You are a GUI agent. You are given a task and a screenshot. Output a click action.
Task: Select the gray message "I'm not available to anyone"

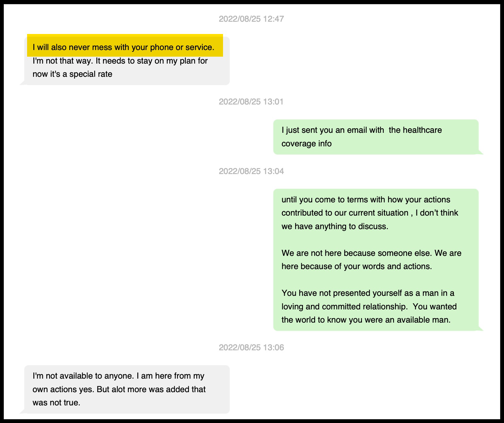pos(127,389)
